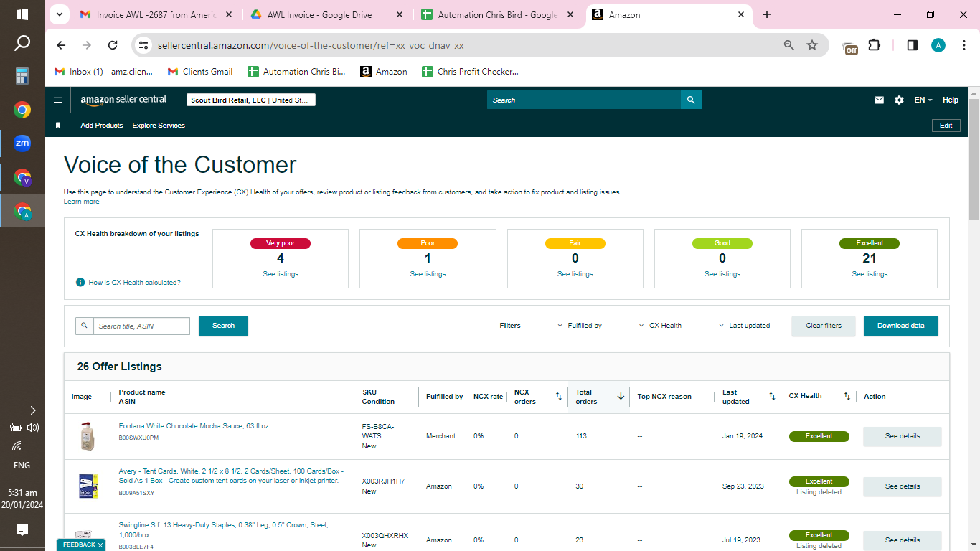
Task: Click the Amazon Seller Central logo
Action: pyautogui.click(x=123, y=100)
